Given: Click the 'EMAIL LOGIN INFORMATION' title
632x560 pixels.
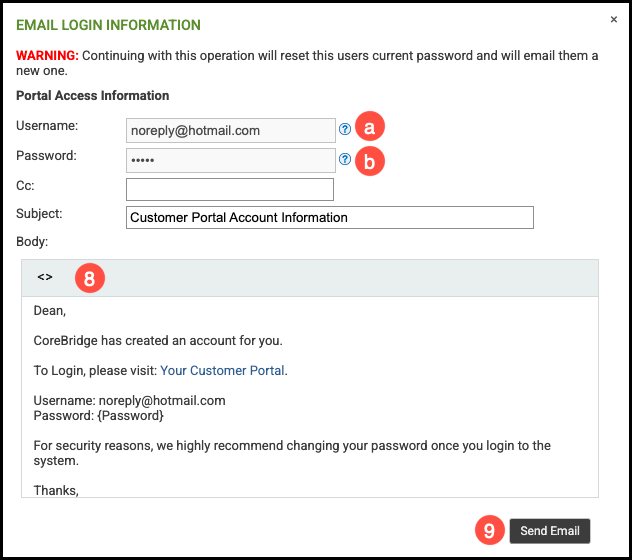Looking at the screenshot, I should coord(108,25).
